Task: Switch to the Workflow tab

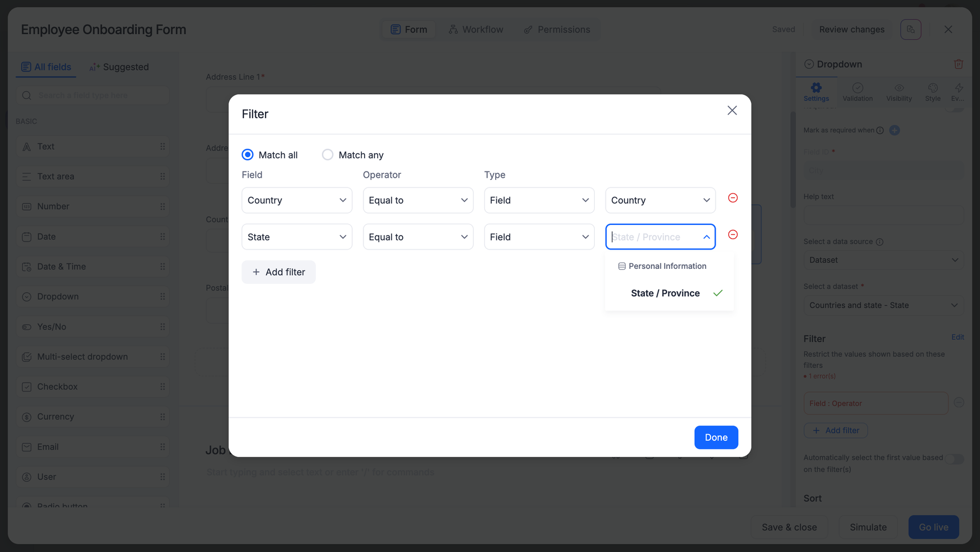Action: point(476,30)
